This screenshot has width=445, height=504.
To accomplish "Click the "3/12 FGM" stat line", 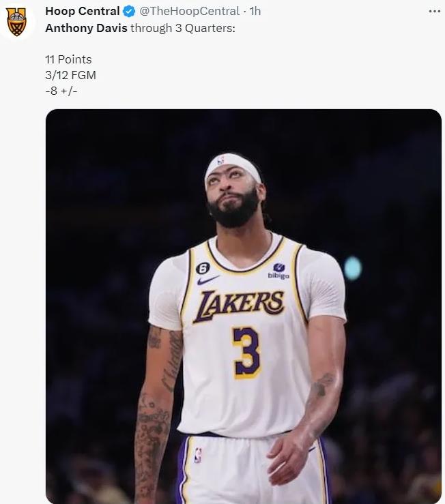I will click(x=70, y=75).
